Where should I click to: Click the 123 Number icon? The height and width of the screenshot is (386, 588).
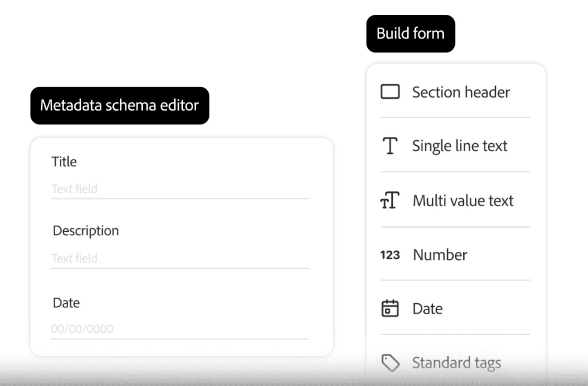click(390, 255)
